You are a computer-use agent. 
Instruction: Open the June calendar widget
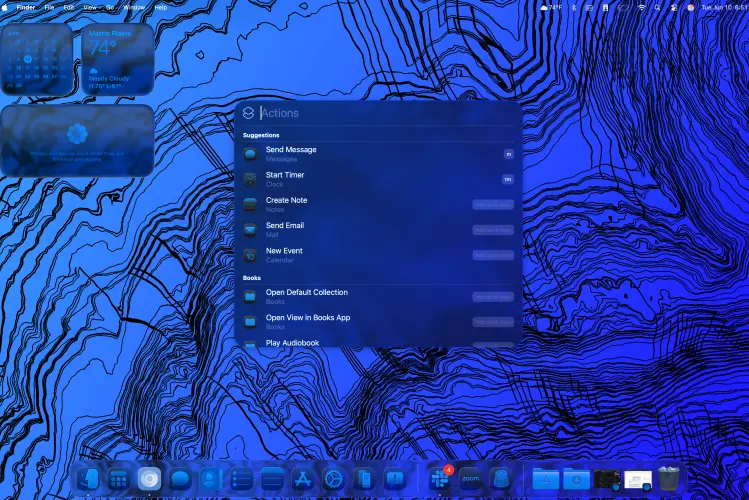pos(37,59)
